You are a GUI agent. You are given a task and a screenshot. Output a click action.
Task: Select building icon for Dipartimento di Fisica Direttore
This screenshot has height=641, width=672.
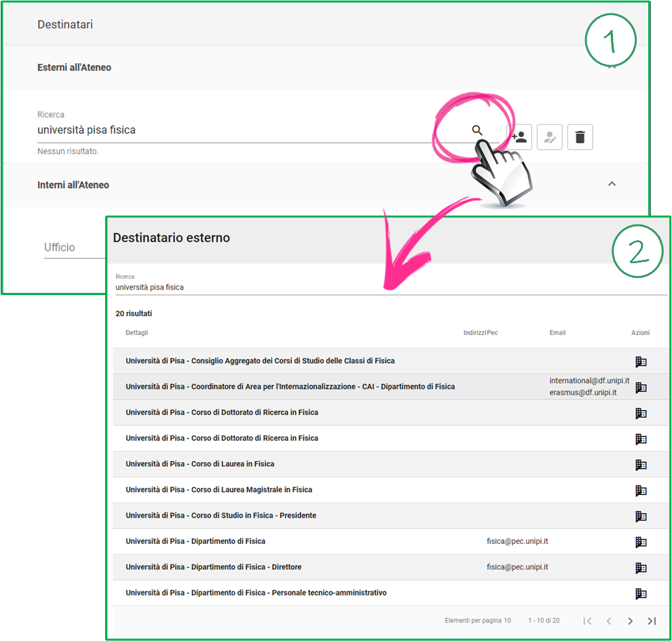(x=641, y=568)
